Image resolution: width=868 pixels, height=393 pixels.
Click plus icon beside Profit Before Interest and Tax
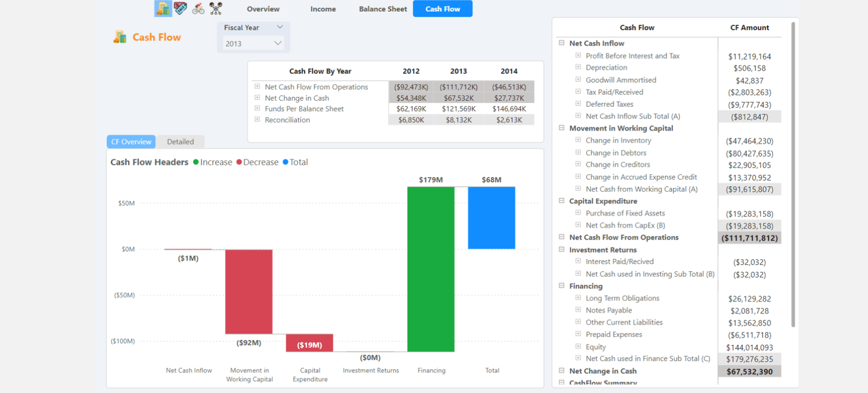578,55
